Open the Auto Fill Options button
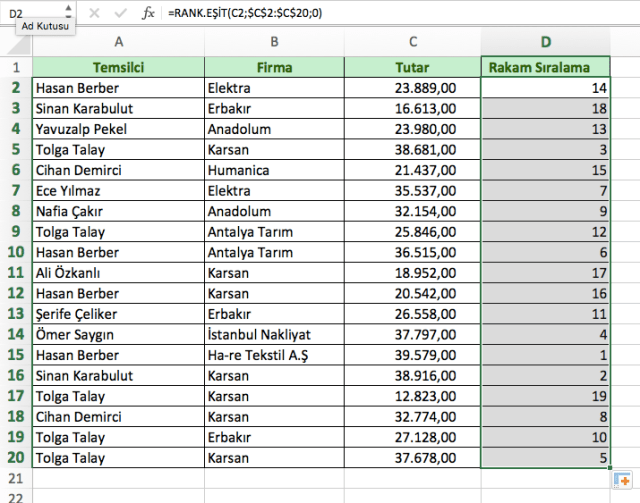The width and height of the screenshot is (640, 503). [x=621, y=480]
